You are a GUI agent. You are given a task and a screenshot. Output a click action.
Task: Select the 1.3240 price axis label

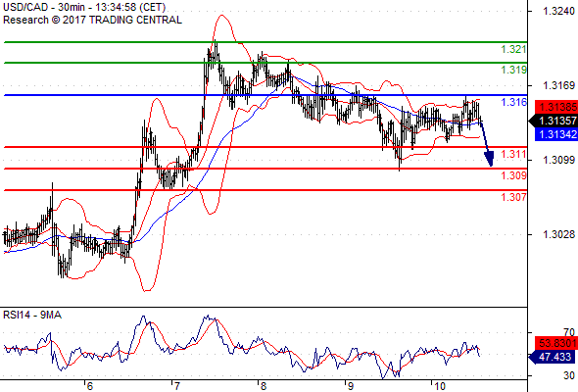(x=558, y=11)
